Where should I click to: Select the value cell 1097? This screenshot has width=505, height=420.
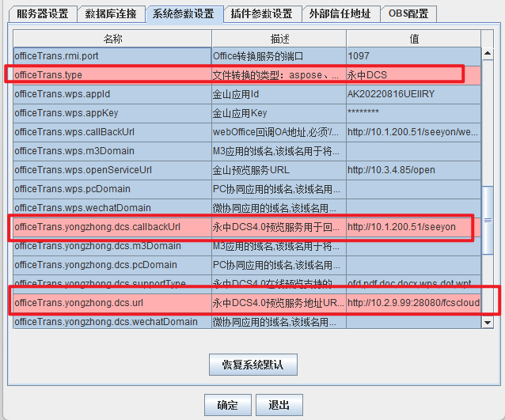click(414, 56)
